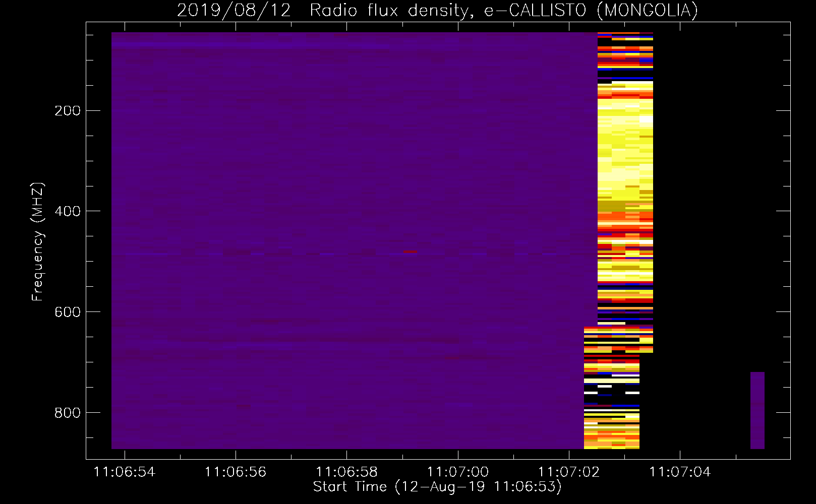
Task: Click the 11:07:00 time tick label
Action: pyautogui.click(x=458, y=472)
